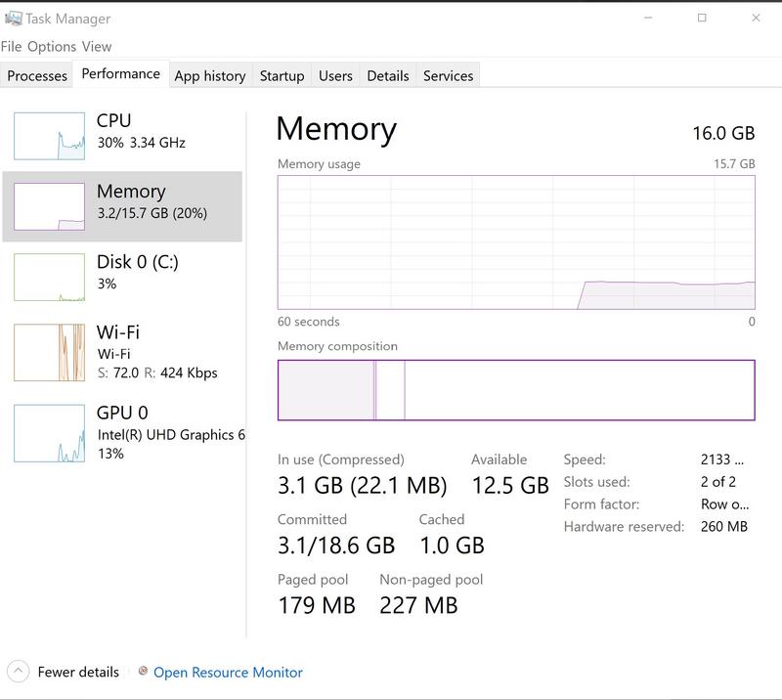
Task: Go to the Startup tab
Action: coord(282,75)
